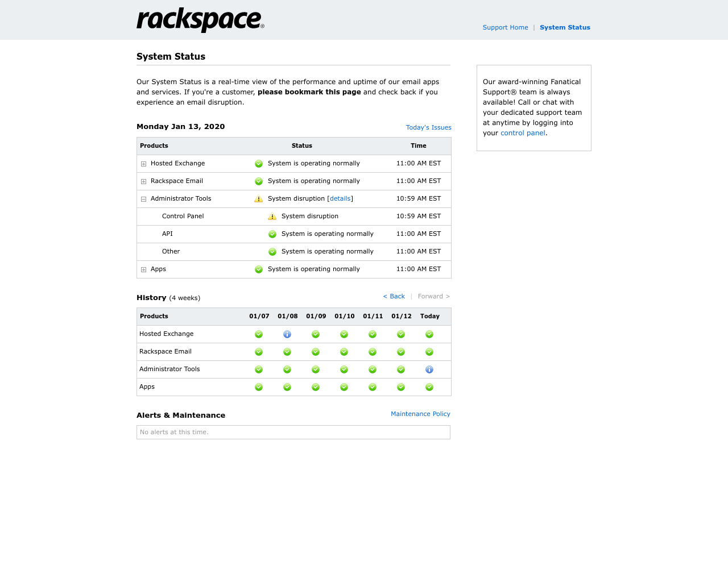Collapse the Administrator Tools row
The width and height of the screenshot is (728, 582).
click(143, 199)
